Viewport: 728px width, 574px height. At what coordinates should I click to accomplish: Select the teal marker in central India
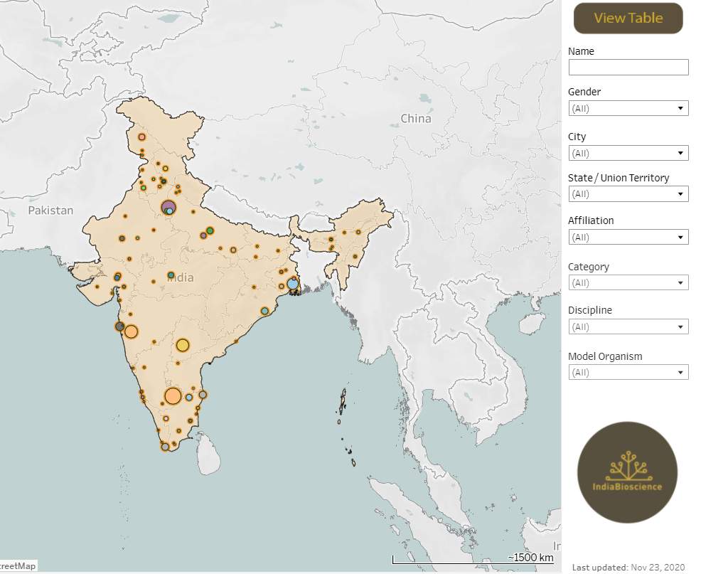(x=171, y=275)
